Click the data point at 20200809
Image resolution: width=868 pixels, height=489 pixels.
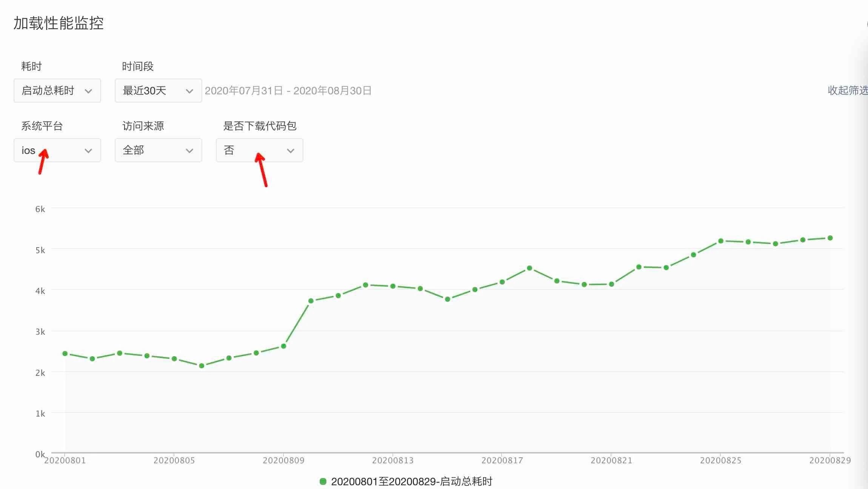pos(283,346)
